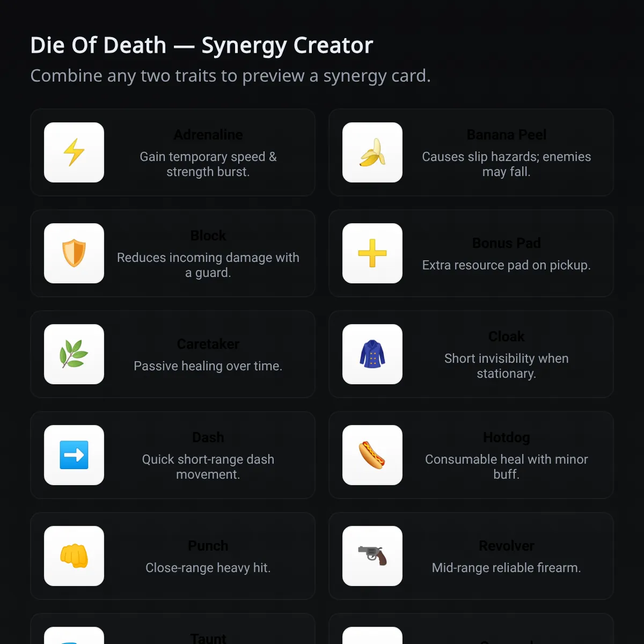This screenshot has width=644, height=644.
Task: Pick the Revolver gun icon
Action: coord(372,556)
